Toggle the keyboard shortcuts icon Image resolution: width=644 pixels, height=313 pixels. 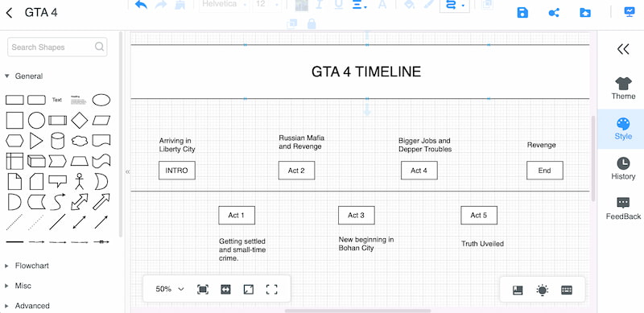point(567,290)
